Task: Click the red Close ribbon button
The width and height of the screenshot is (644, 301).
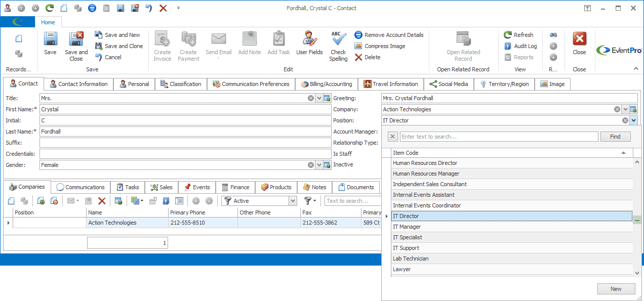Action: [579, 44]
